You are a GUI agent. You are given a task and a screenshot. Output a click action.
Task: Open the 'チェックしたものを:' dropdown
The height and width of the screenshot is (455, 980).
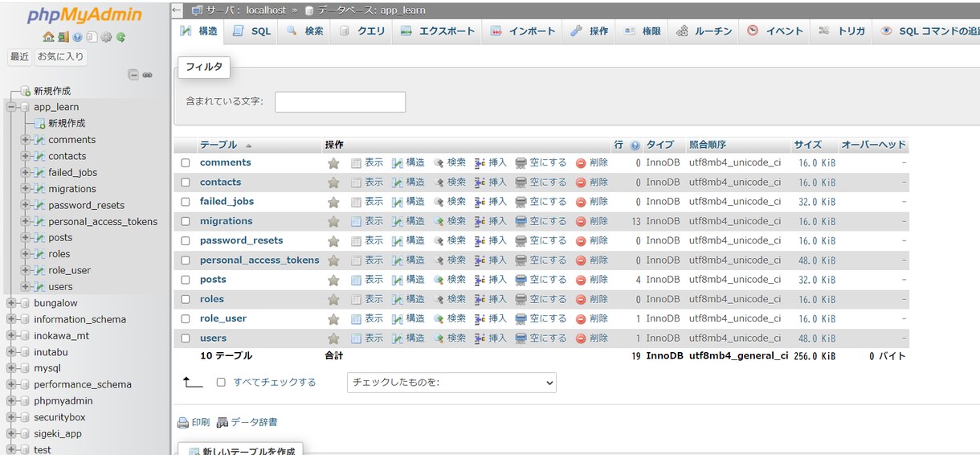pos(451,383)
